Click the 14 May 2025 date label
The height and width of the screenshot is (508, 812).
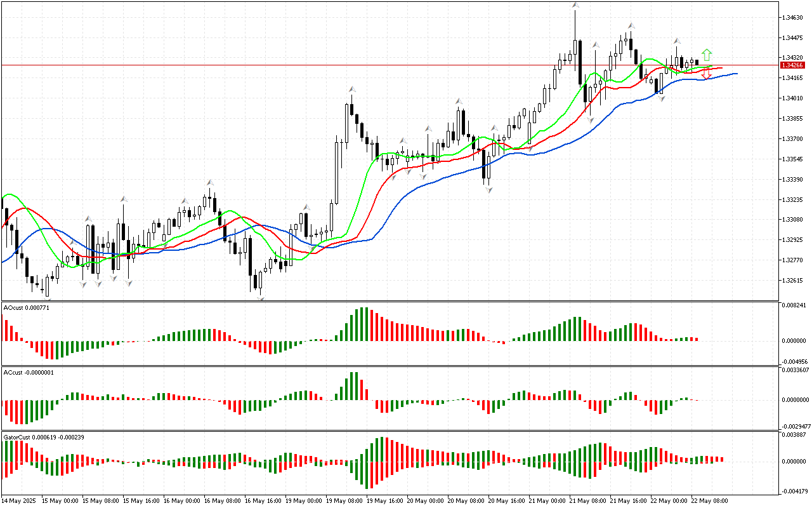18,500
